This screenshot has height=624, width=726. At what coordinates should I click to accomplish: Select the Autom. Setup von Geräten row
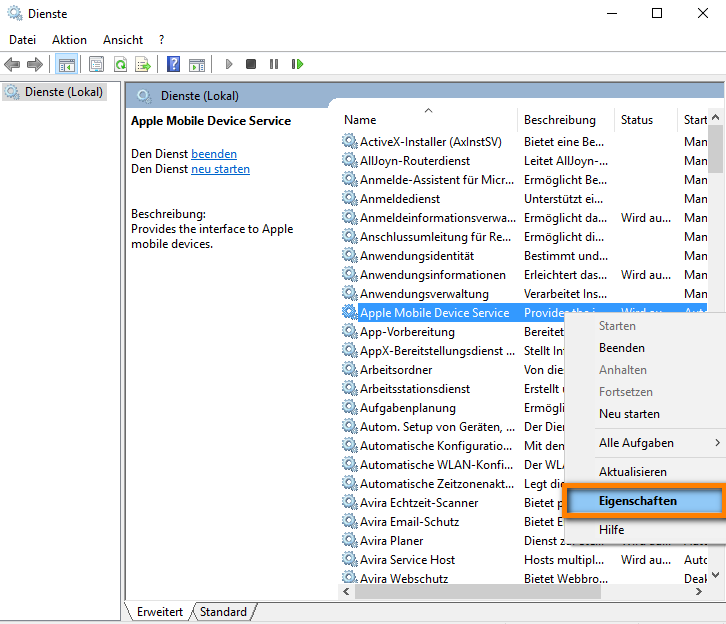point(452,426)
